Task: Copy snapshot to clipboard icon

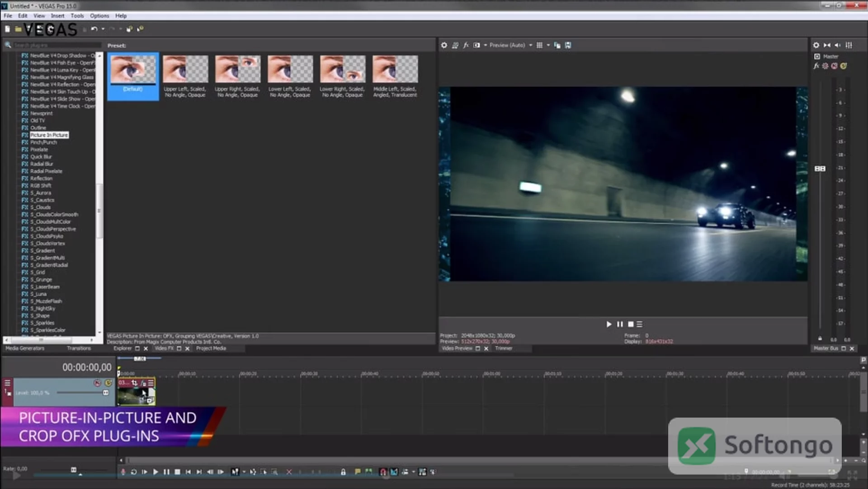Action: [x=557, y=45]
